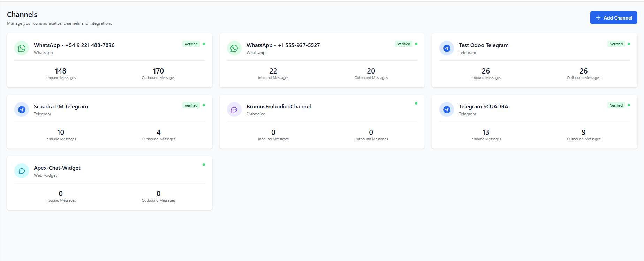Select Apex-Chat-Widget inbound count 0
644x261 pixels.
point(61,194)
